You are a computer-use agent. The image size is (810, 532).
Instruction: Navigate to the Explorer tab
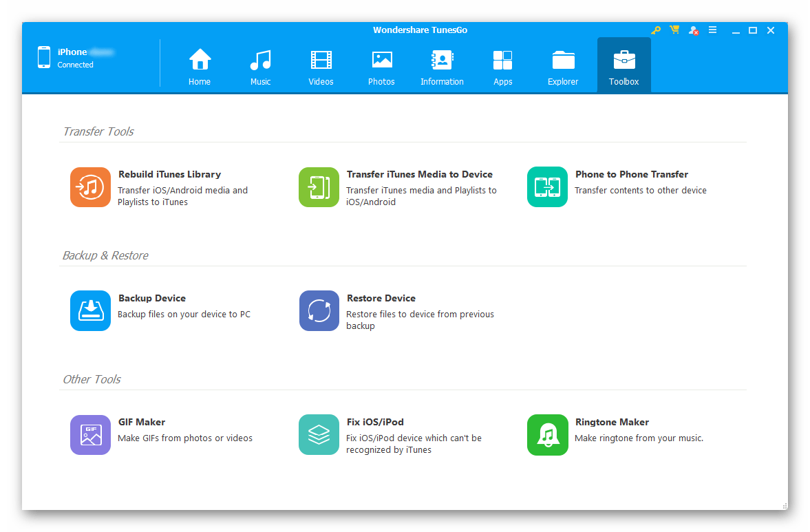[x=563, y=67]
